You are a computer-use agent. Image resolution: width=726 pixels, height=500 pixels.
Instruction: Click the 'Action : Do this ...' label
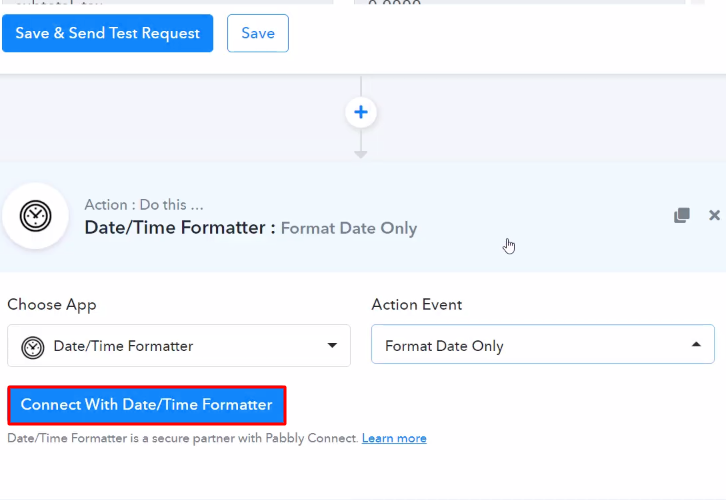[x=144, y=205]
